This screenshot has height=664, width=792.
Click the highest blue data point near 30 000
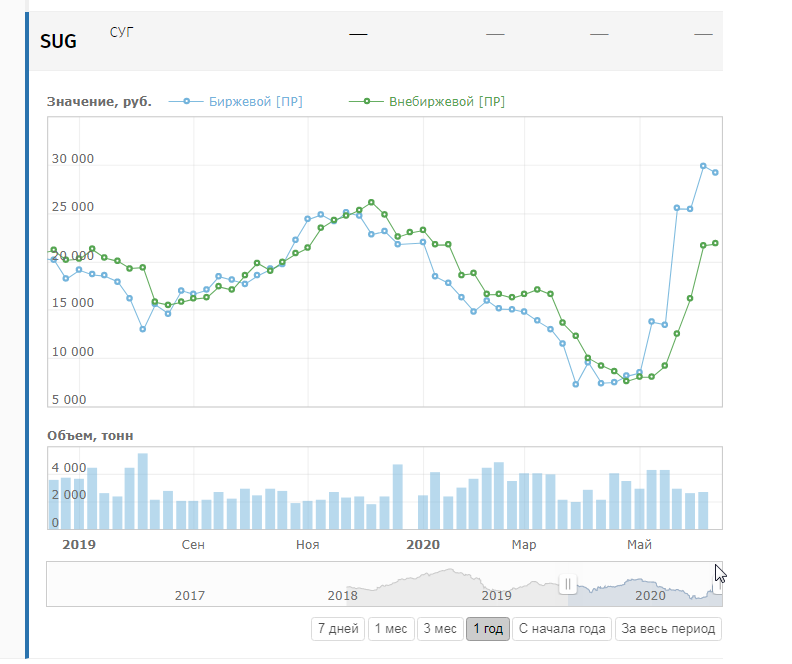tap(703, 166)
